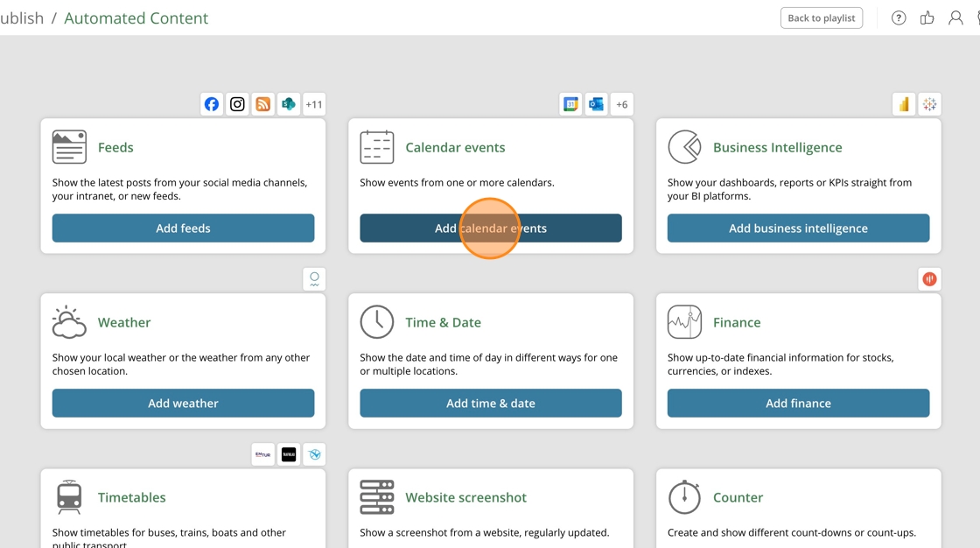The image size is (980, 548).
Task: Click the red provider icon above Finance card
Action: click(x=929, y=279)
